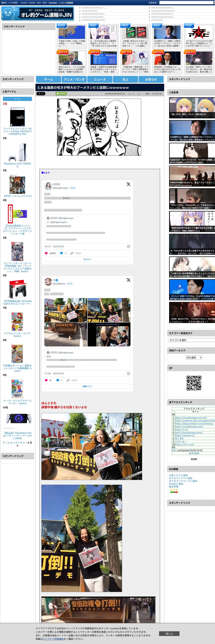This screenshot has height=644, width=215.
Task: Click the 推しの子 popular article thumbnail
Action: pos(192,108)
